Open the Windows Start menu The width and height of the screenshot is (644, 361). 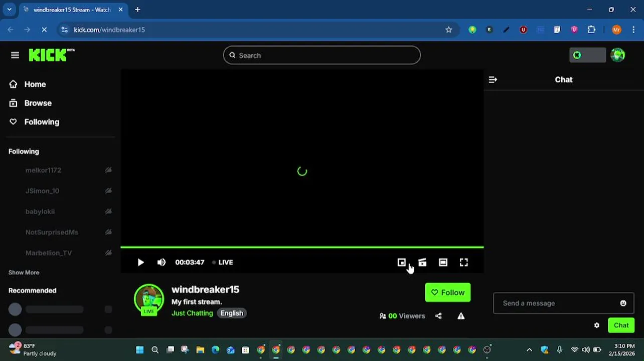pyautogui.click(x=140, y=350)
